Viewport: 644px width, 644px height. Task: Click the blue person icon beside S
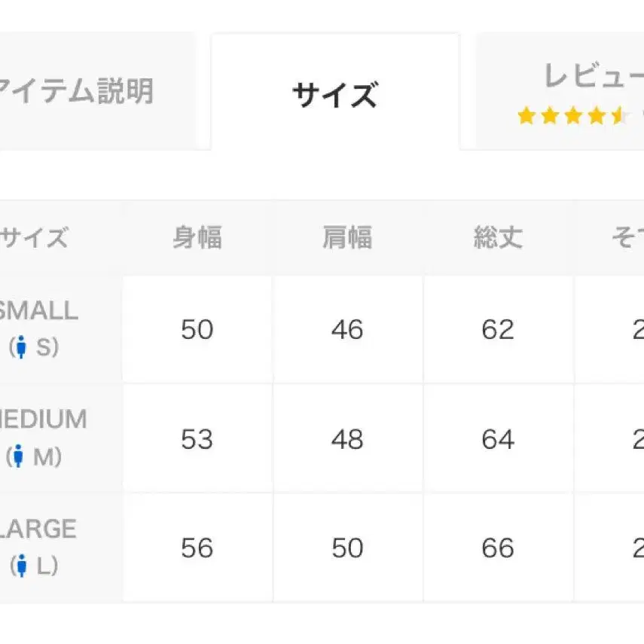[x=20, y=347]
